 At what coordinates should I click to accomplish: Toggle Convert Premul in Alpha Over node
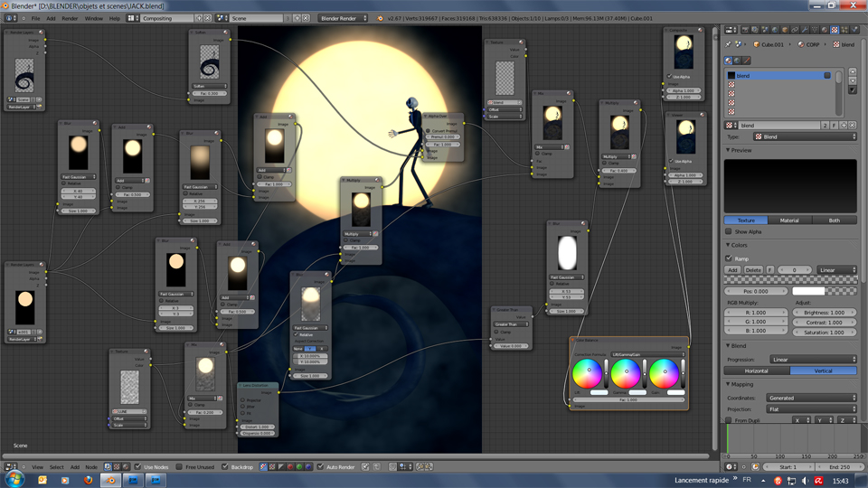click(428, 130)
